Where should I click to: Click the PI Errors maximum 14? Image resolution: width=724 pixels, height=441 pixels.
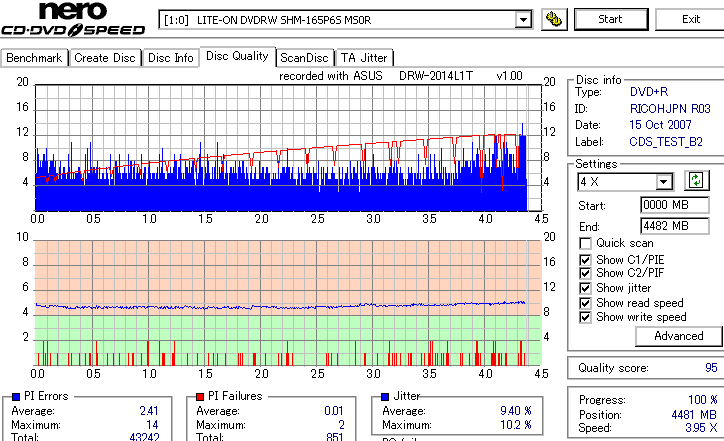(152, 425)
